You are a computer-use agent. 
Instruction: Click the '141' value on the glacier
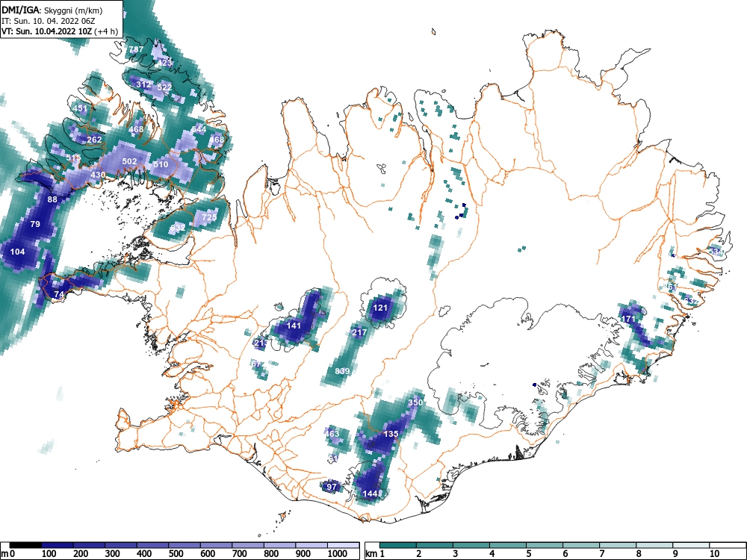coord(294,326)
